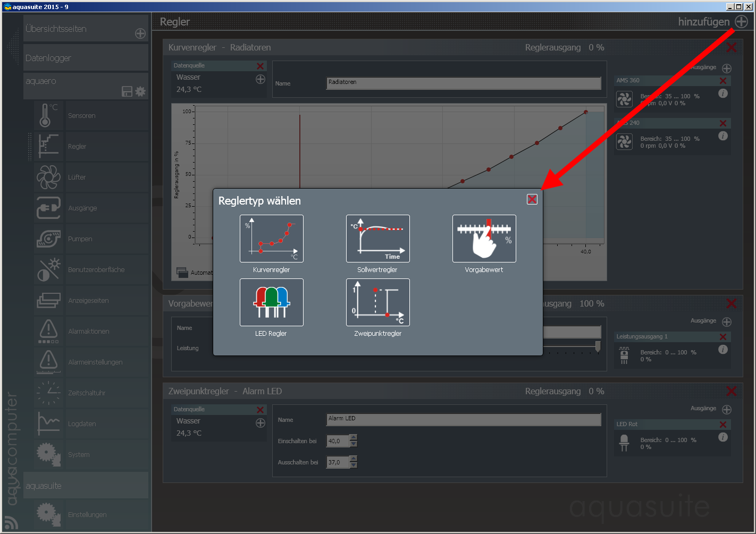
Task: Open the Pumpen sidebar entry
Action: click(x=80, y=239)
